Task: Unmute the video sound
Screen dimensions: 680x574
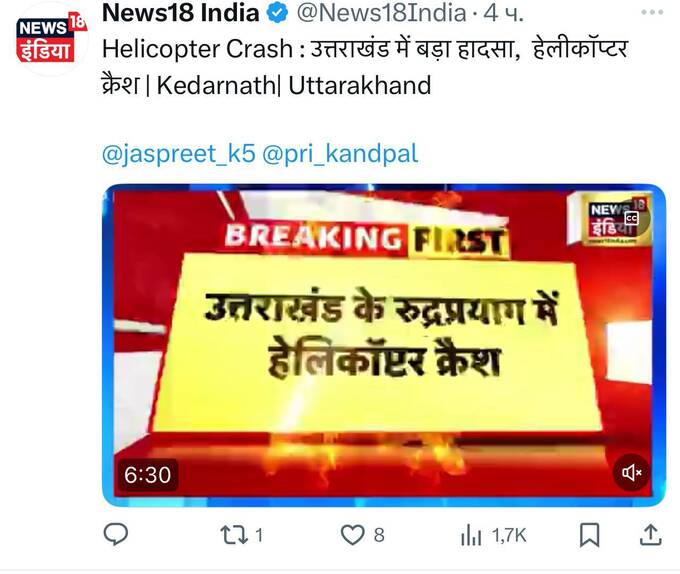Action: (631, 473)
